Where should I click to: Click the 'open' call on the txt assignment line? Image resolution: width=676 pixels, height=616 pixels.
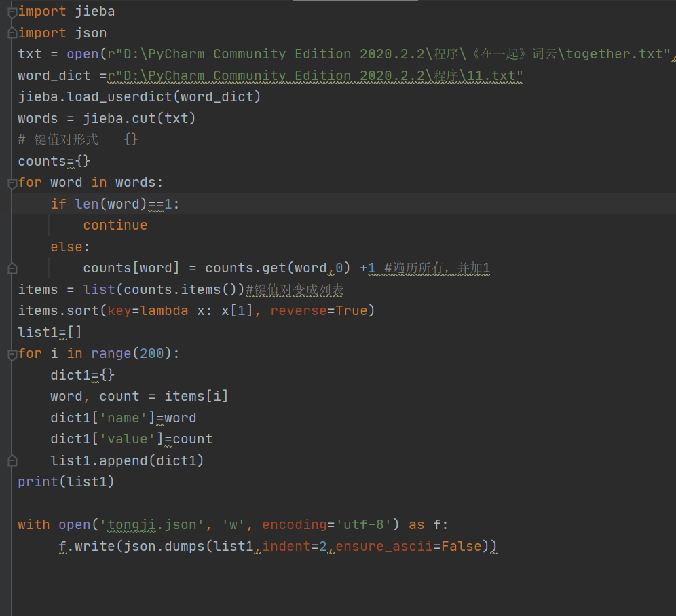(83, 54)
